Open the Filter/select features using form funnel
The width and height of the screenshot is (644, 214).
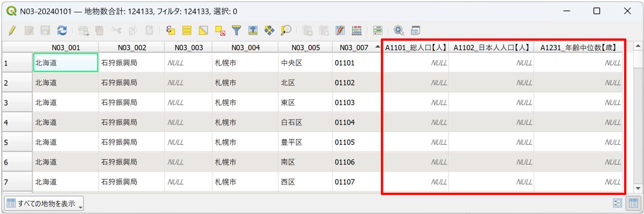coord(237,30)
